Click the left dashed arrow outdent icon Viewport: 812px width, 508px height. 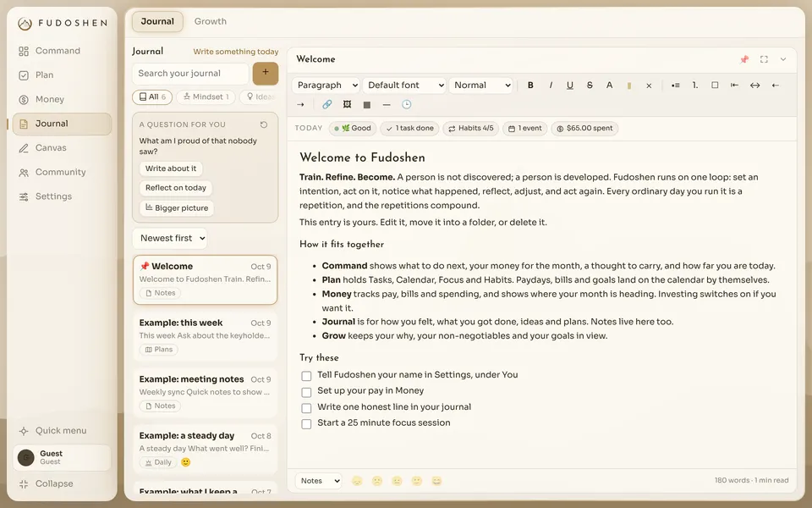tap(776, 85)
